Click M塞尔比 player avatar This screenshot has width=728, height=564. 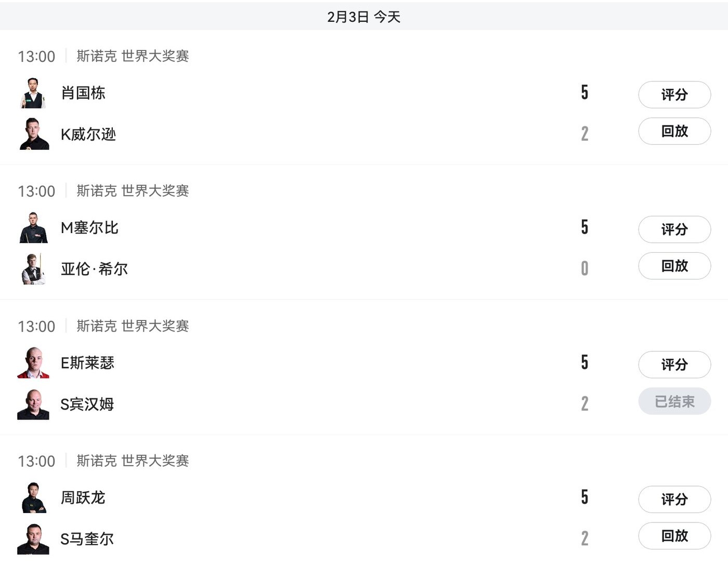click(x=33, y=228)
